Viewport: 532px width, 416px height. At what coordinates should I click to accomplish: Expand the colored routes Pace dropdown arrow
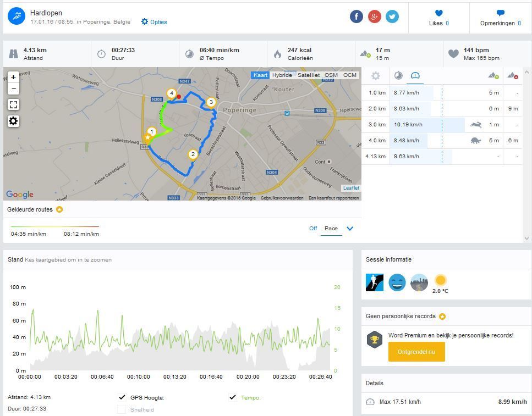pos(350,229)
